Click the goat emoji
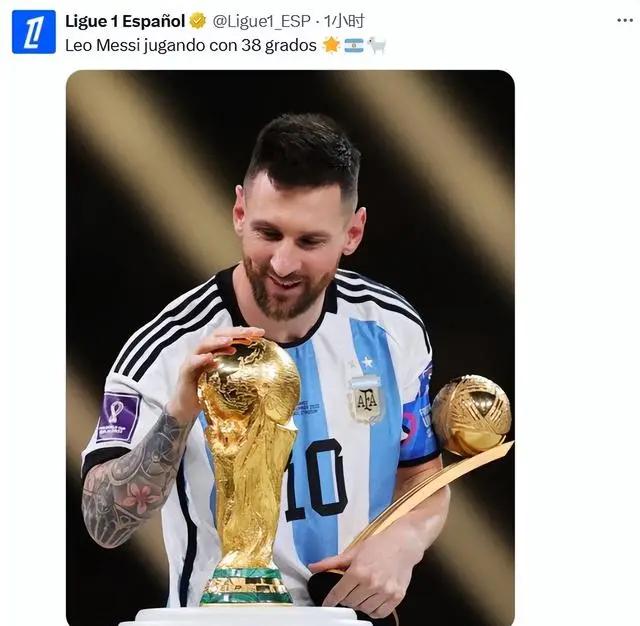 pyautogui.click(x=376, y=46)
